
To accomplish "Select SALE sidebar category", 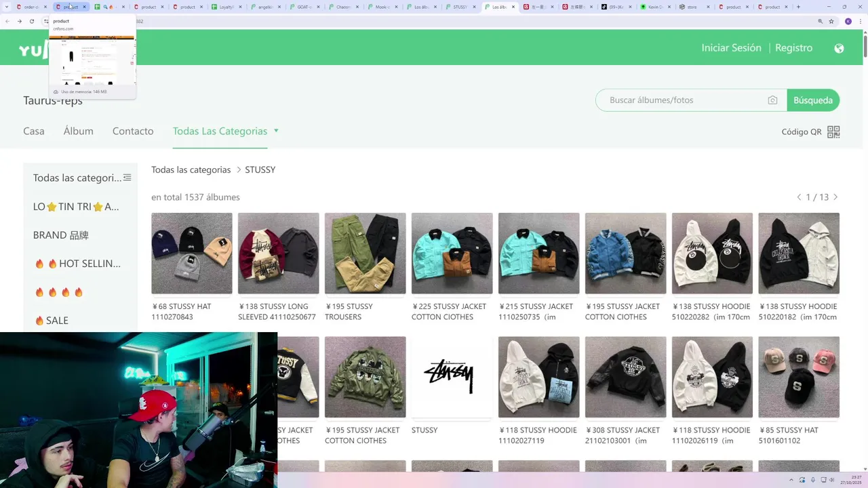I will [52, 321].
